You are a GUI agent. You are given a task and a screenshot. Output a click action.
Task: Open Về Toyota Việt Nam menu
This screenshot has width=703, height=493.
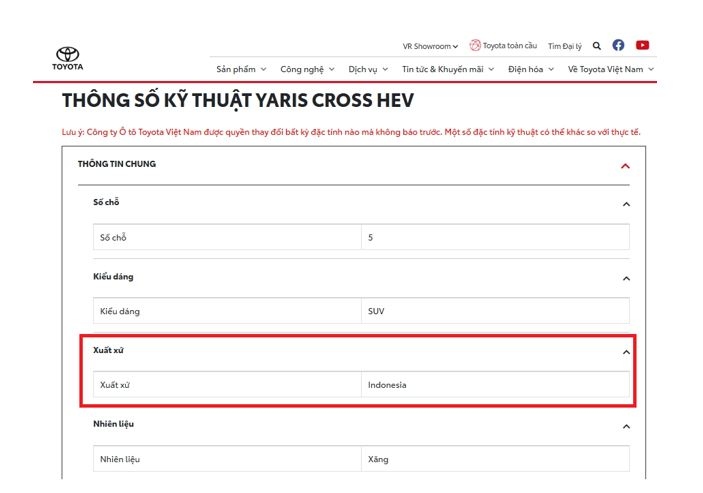611,69
